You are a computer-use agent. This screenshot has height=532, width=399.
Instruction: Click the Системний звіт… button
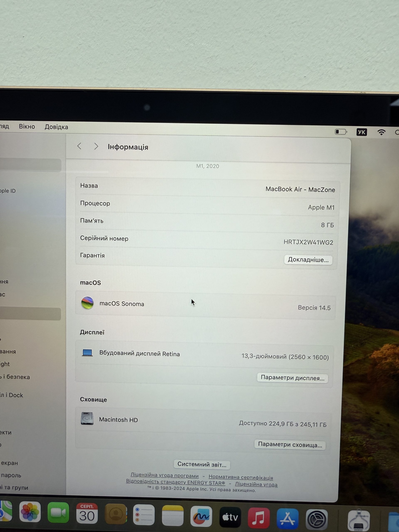202,464
